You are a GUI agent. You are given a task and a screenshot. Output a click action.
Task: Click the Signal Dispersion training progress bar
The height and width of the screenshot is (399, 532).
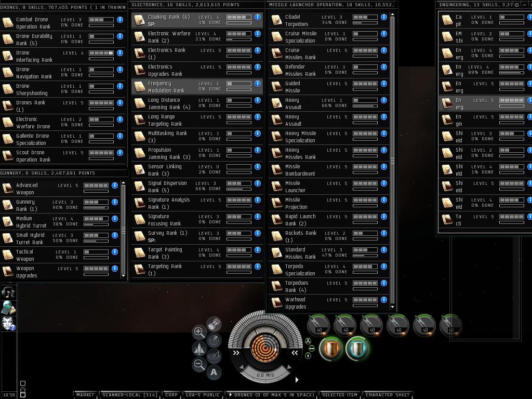(239, 189)
